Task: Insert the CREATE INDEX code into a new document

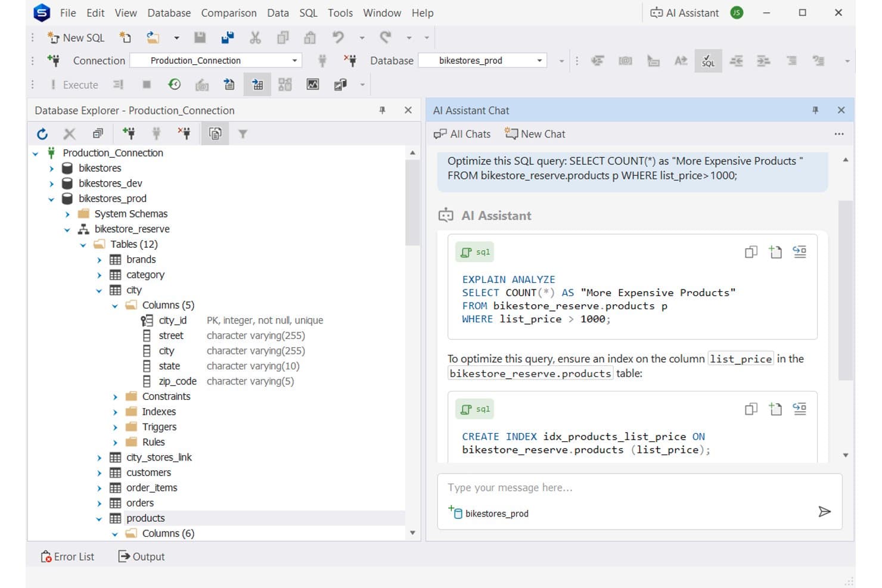Action: (x=775, y=409)
